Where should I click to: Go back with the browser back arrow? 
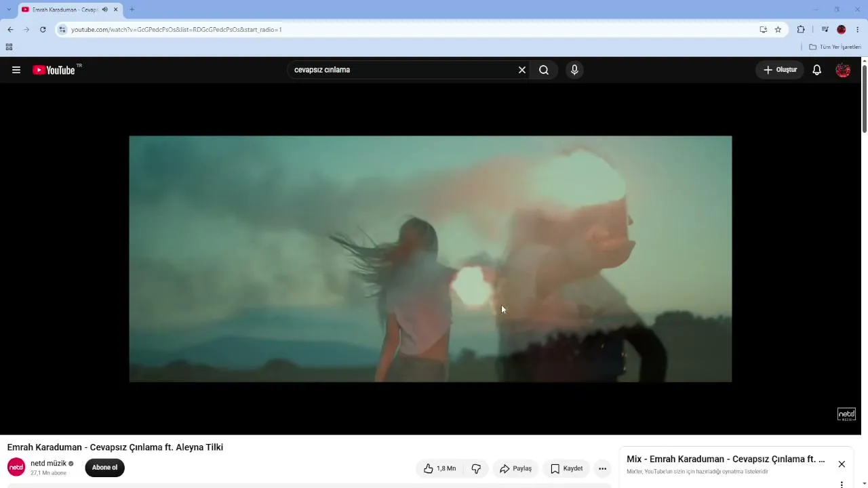[x=10, y=29]
